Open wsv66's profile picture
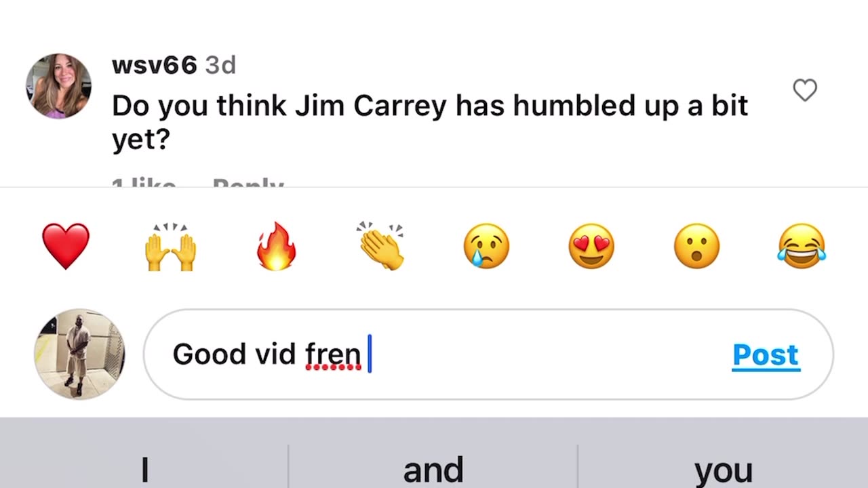 [58, 86]
